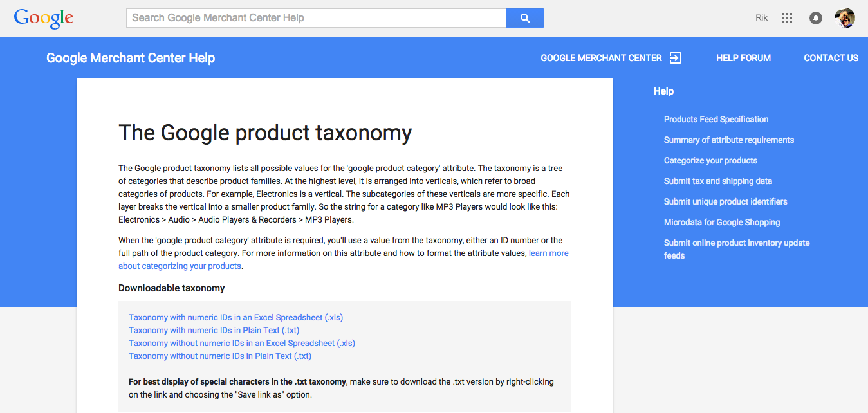Click the sign-in arrow icon beside Google Merchant Center
The width and height of the screenshot is (868, 413).
(x=676, y=58)
